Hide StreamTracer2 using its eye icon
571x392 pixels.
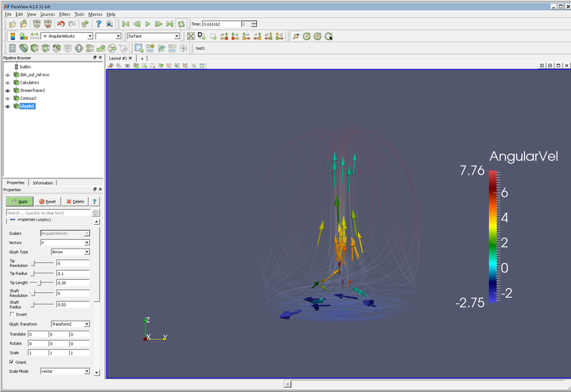pyautogui.click(x=8, y=91)
